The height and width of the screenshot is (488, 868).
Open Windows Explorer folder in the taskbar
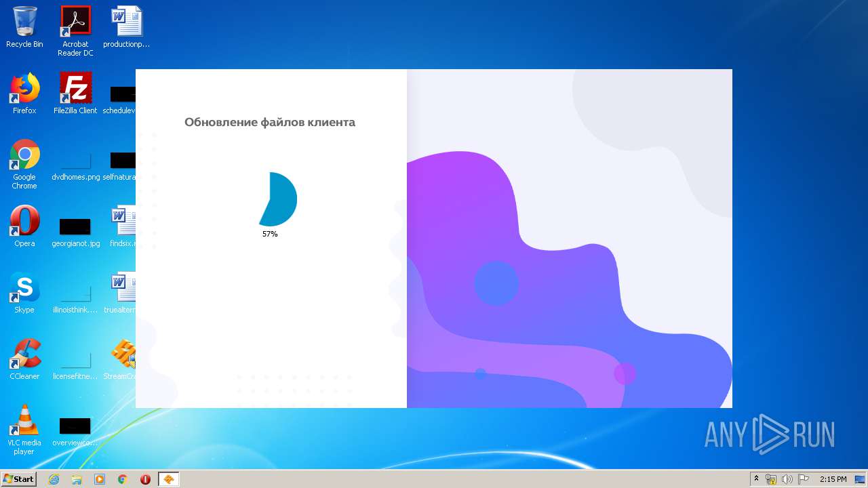[77, 479]
